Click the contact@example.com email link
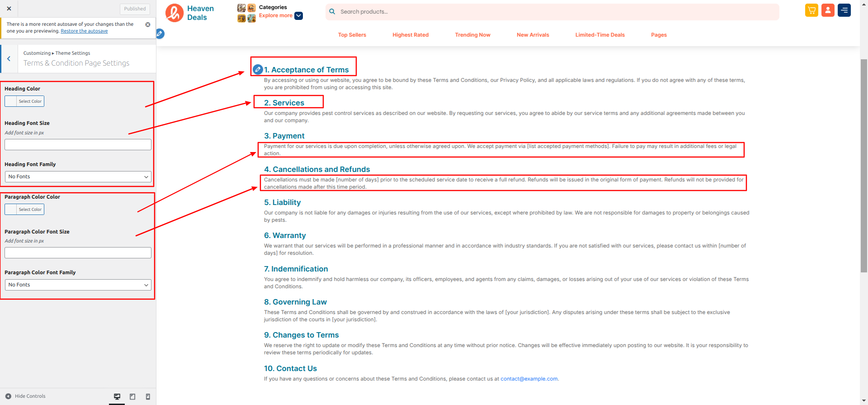The width and height of the screenshot is (868, 405). point(529,379)
